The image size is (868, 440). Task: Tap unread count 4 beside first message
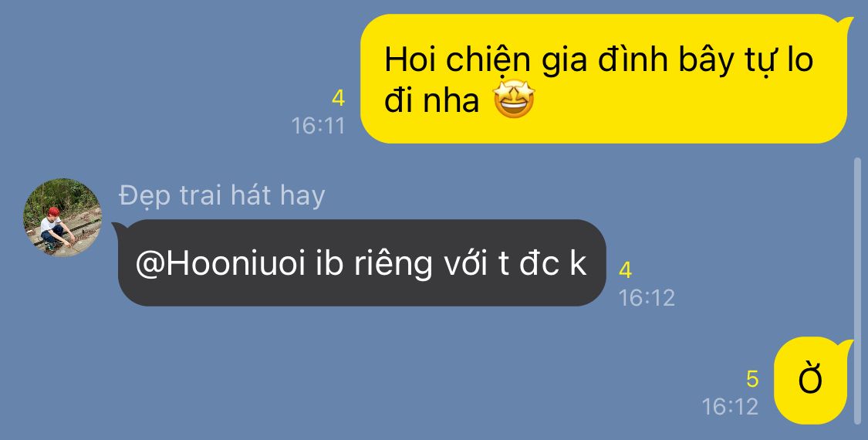(338, 99)
